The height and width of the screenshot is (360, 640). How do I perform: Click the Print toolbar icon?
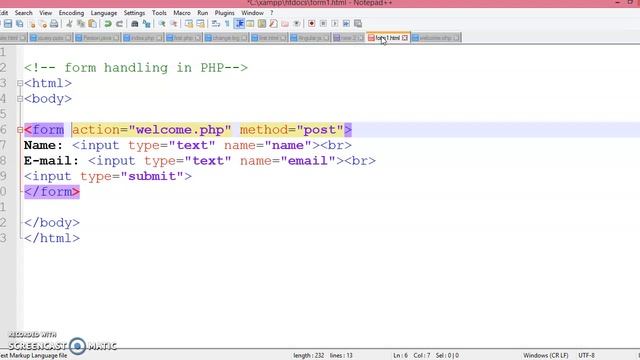point(54,24)
